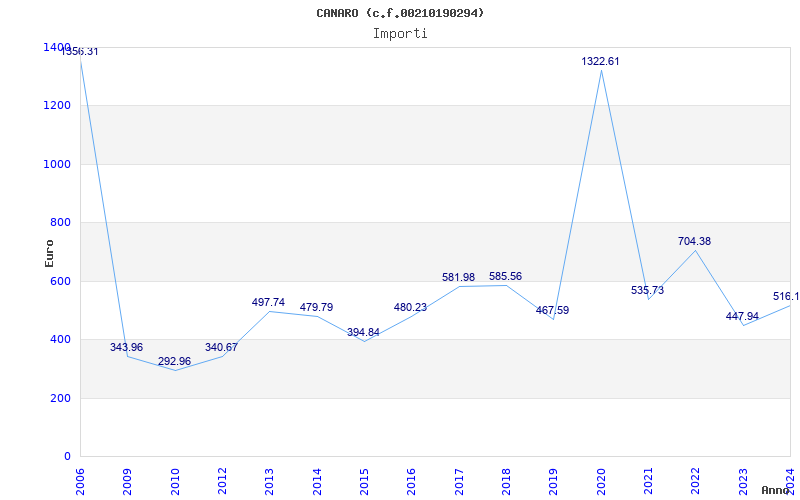This screenshot has width=800, height=500.
Task: Click the 2018 x-axis year label
Action: 506,482
